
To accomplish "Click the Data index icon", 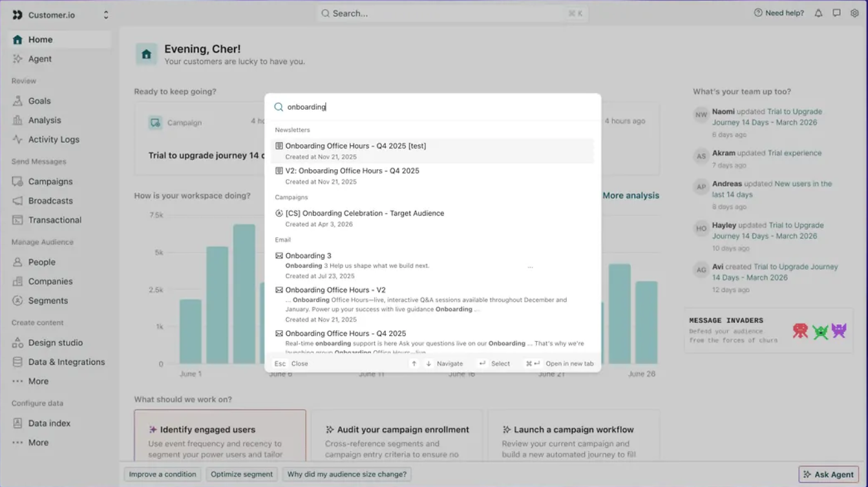I will 17,424.
